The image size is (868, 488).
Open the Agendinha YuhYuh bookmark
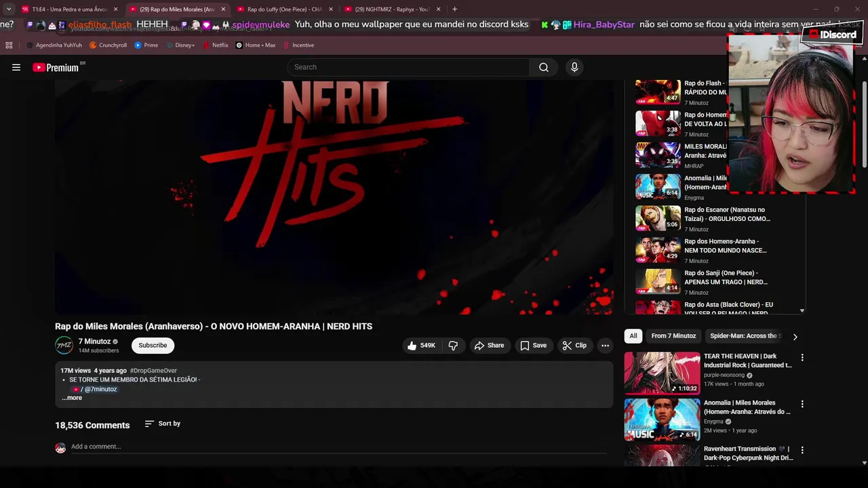pyautogui.click(x=54, y=45)
